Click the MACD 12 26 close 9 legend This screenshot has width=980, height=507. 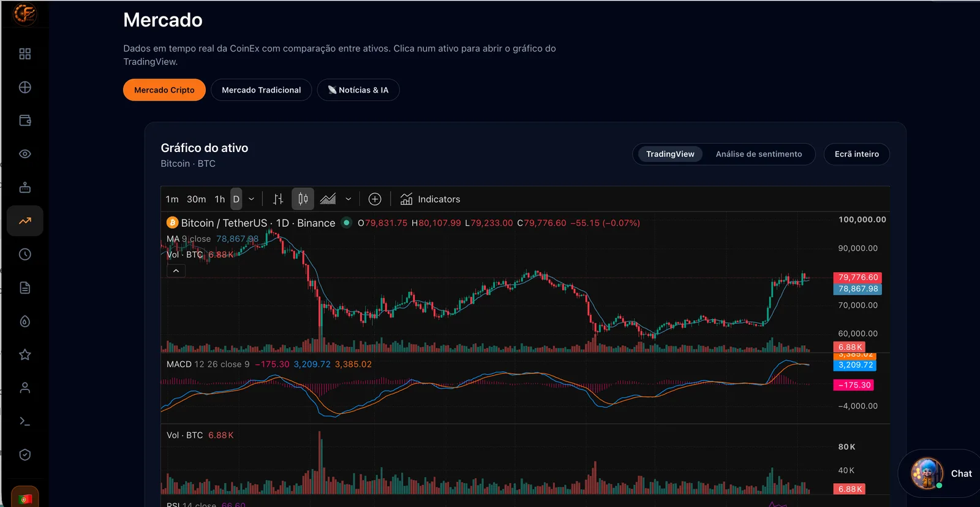click(208, 364)
